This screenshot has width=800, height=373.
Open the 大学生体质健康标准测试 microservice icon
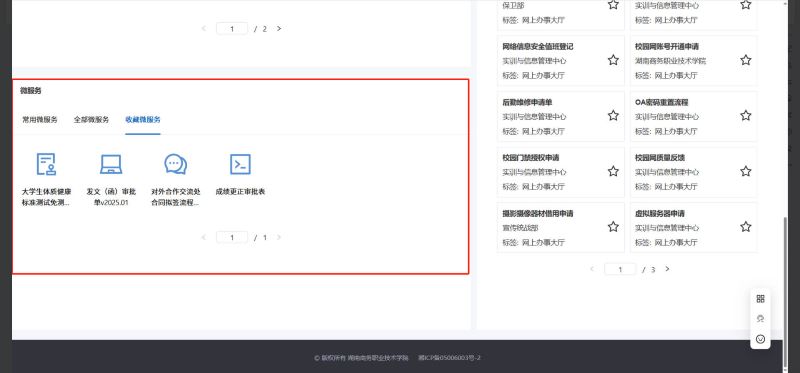point(46,164)
